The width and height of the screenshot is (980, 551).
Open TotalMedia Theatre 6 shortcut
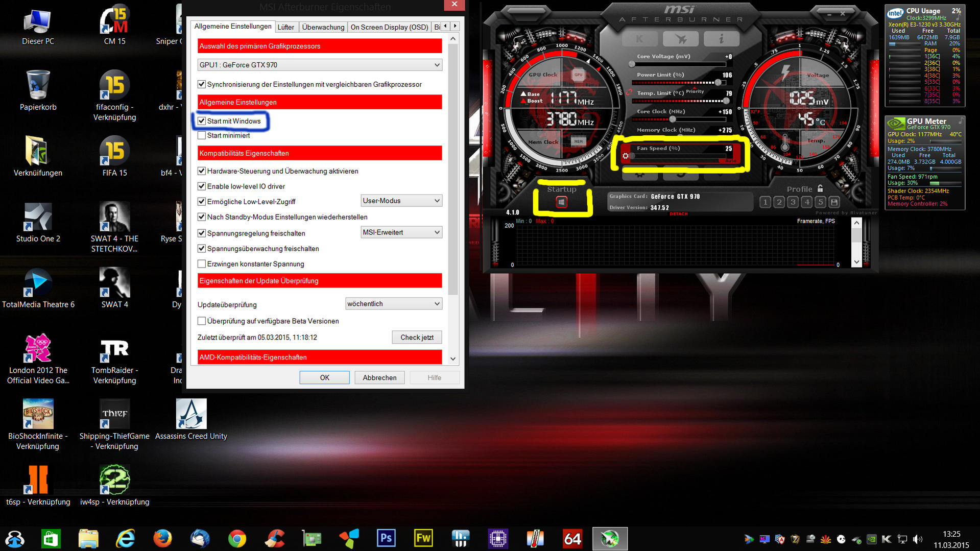coord(38,289)
